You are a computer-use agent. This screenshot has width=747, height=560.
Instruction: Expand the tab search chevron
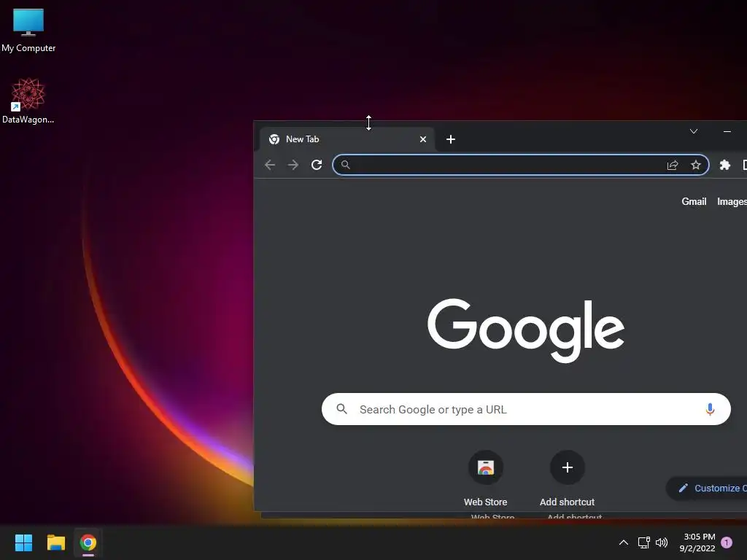tap(694, 131)
